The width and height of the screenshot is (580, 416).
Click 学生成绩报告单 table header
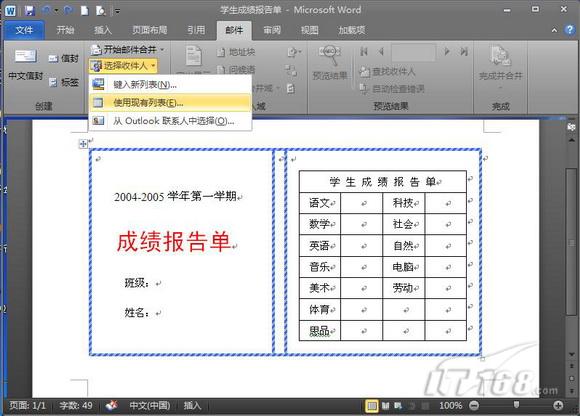(x=383, y=182)
